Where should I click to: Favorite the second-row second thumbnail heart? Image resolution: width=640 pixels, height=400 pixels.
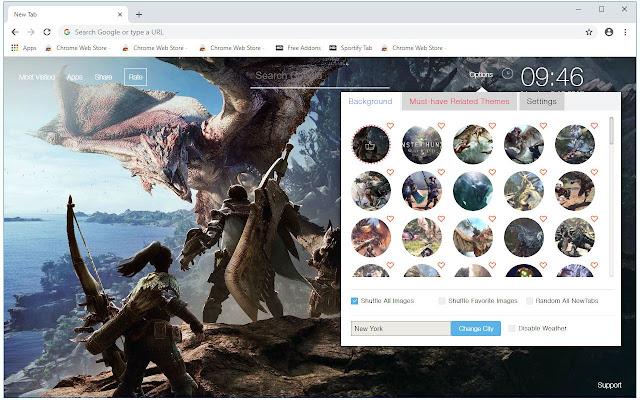pyautogui.click(x=441, y=172)
